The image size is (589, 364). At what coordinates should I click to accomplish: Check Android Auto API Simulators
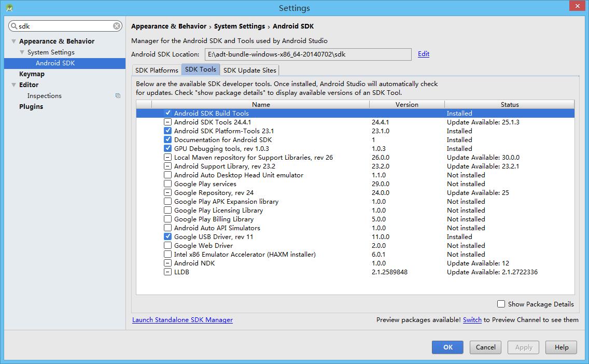click(x=167, y=228)
